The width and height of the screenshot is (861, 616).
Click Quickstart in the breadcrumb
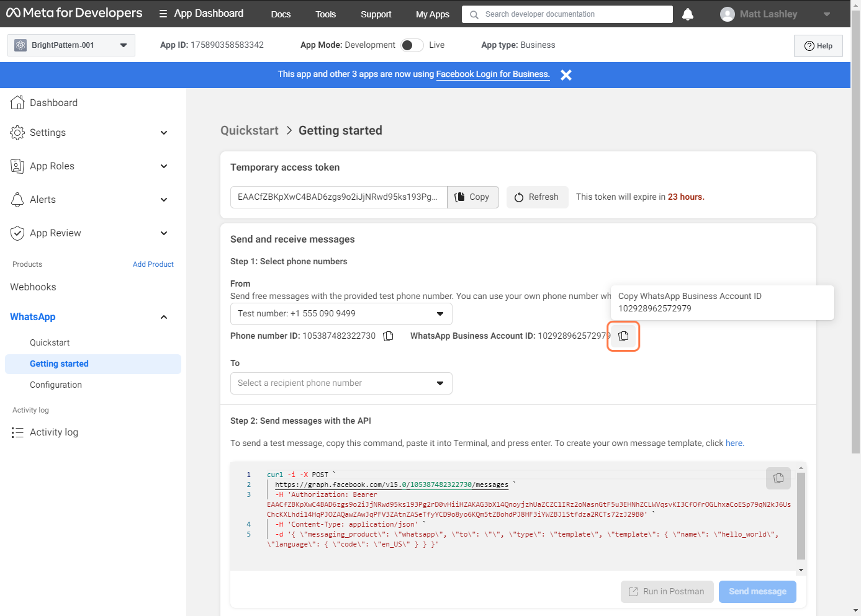(x=250, y=130)
